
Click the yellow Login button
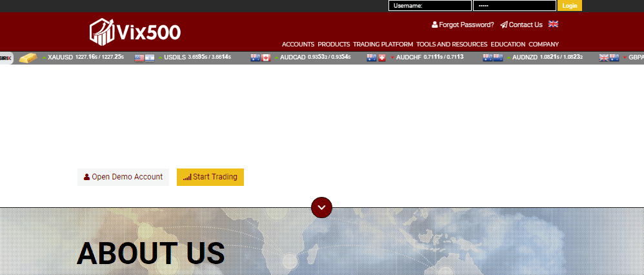(x=570, y=6)
